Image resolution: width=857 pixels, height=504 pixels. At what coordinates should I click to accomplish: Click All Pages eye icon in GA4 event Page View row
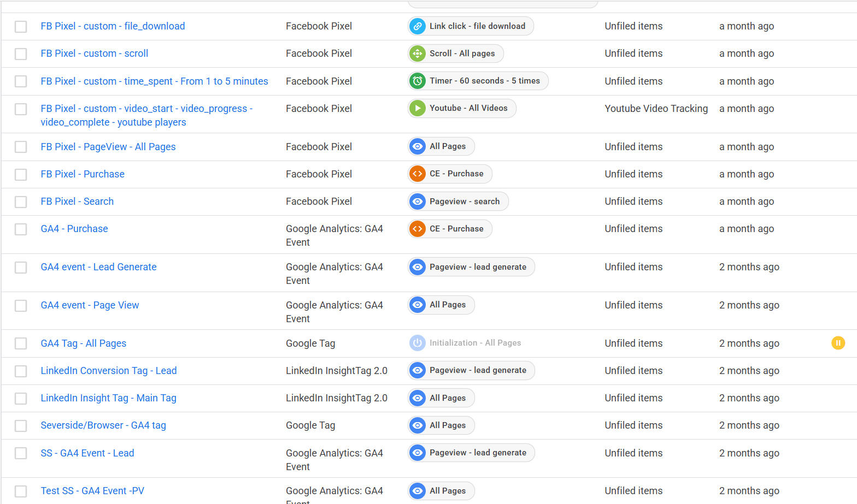click(x=418, y=305)
